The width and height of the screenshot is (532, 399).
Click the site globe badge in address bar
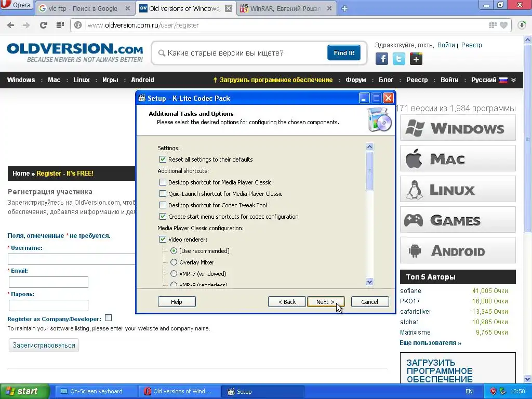click(78, 25)
